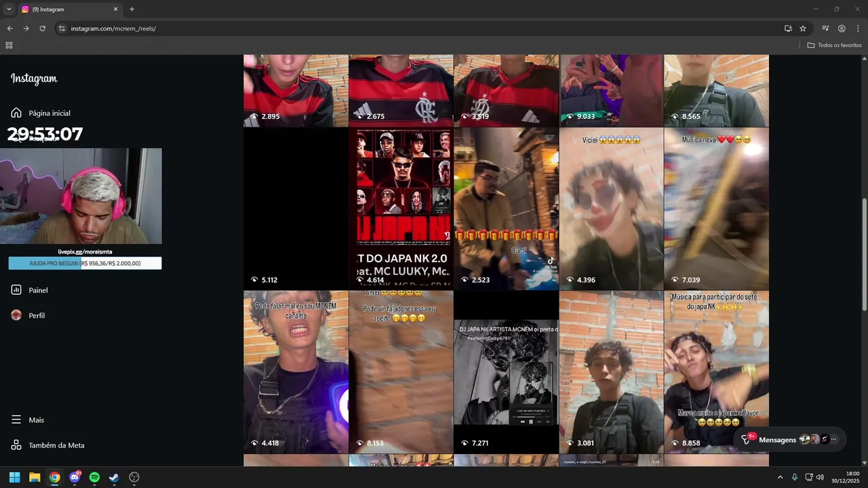This screenshot has width=868, height=488.
Task: Click the streamer webcam overlay
Action: point(81,196)
